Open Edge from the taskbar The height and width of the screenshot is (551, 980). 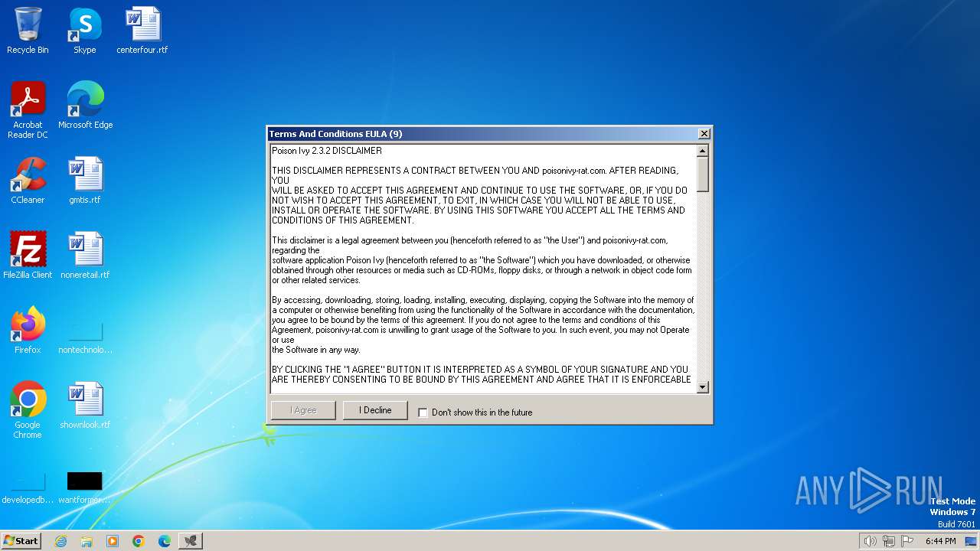(165, 541)
